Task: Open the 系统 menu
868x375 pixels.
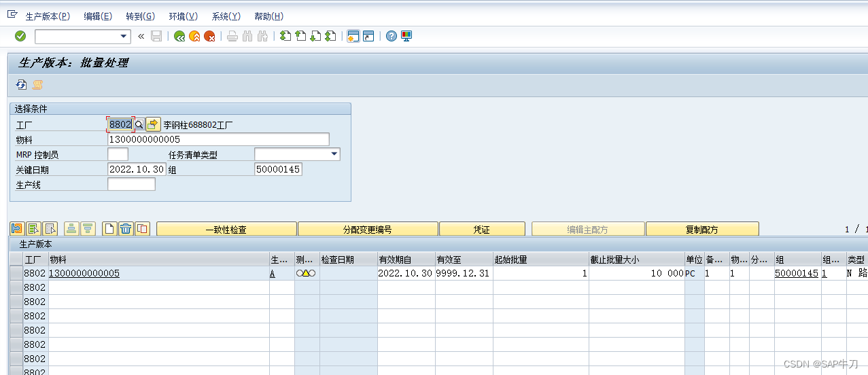Action: (x=226, y=16)
